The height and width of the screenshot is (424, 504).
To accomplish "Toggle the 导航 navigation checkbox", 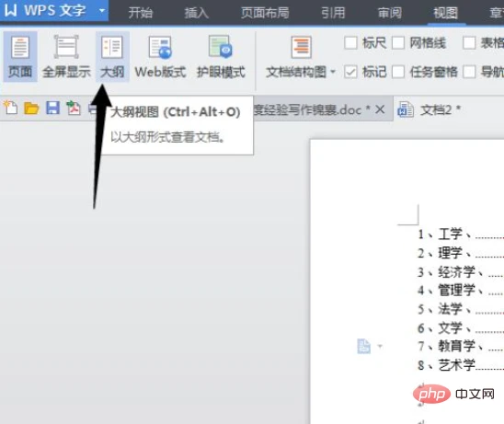I will pyautogui.click(x=469, y=72).
